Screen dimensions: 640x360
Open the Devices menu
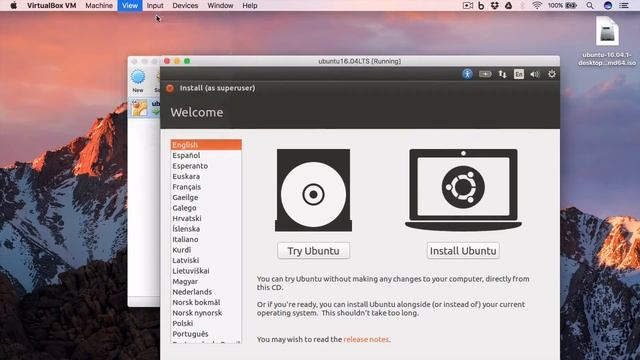click(x=185, y=5)
